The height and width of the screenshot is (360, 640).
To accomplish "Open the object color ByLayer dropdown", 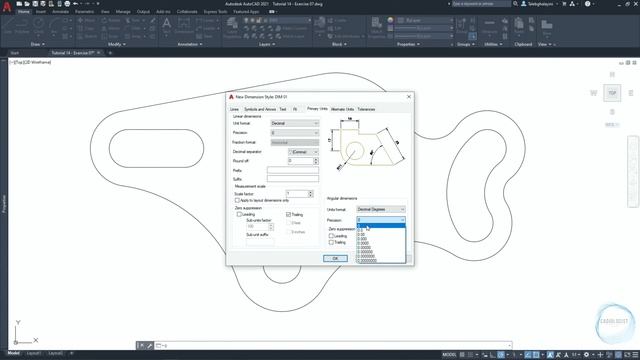I will click(424, 20).
